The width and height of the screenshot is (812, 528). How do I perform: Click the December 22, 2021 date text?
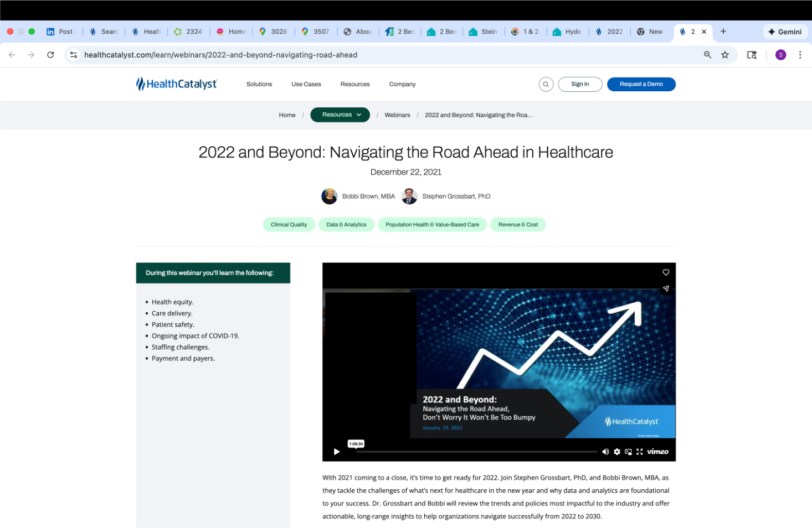pyautogui.click(x=406, y=172)
